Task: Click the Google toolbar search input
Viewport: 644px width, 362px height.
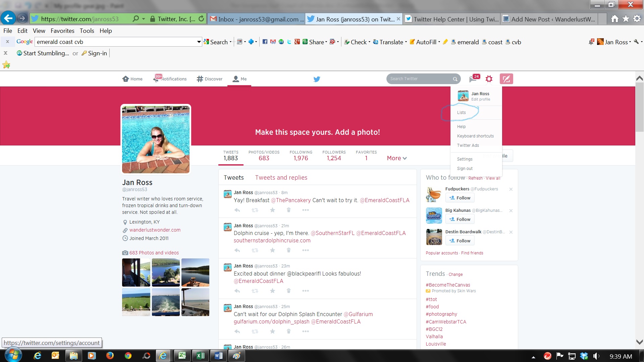Action: pos(116,42)
